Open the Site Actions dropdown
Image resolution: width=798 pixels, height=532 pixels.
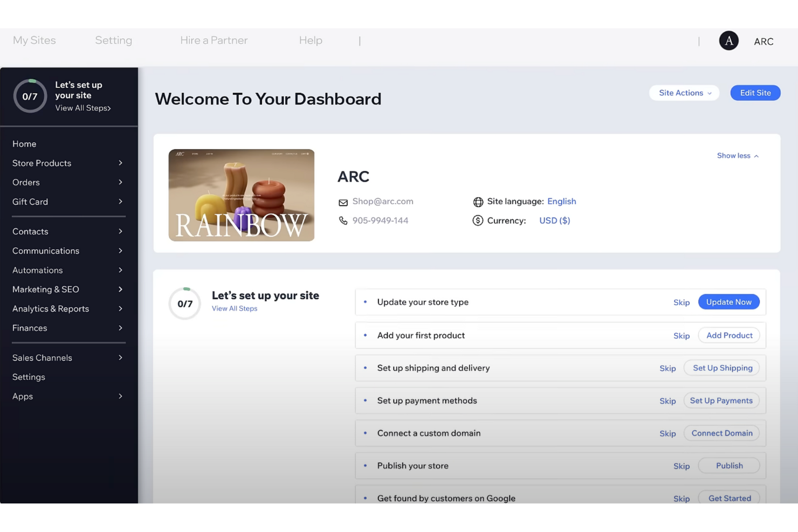point(684,93)
